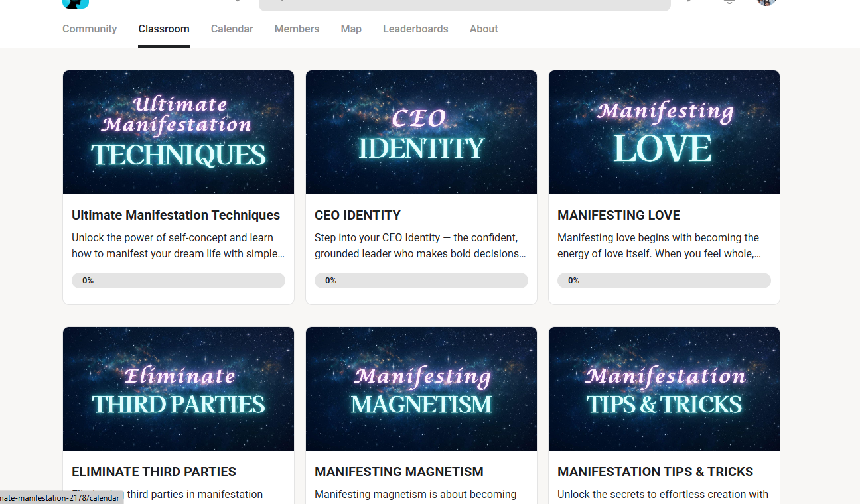The height and width of the screenshot is (504, 860).
Task: Click the Manifesting Love 0% progress bar
Action: coord(664,281)
